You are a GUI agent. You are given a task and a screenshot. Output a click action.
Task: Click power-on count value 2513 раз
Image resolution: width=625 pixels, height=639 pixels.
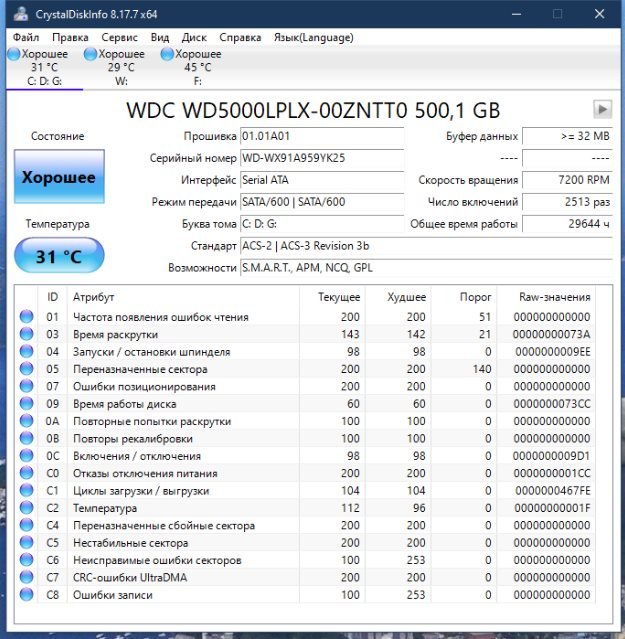click(567, 202)
